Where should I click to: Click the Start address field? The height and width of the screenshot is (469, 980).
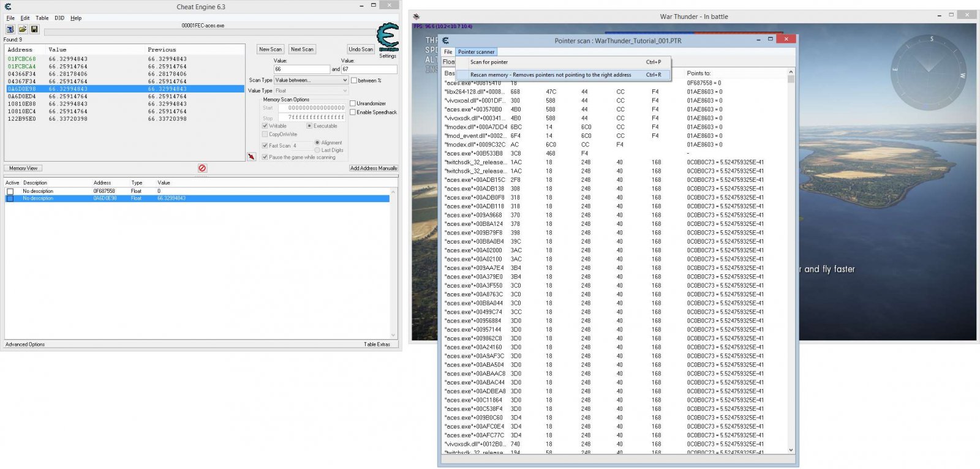click(x=312, y=108)
